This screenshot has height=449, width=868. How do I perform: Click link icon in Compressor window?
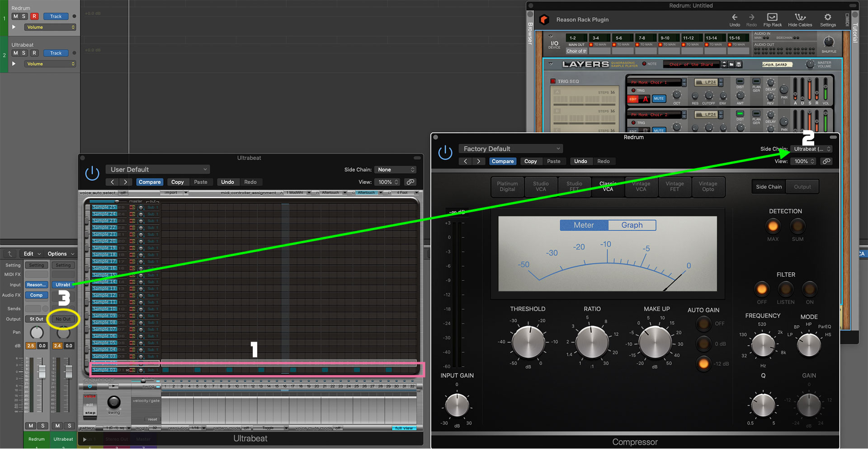pyautogui.click(x=826, y=161)
